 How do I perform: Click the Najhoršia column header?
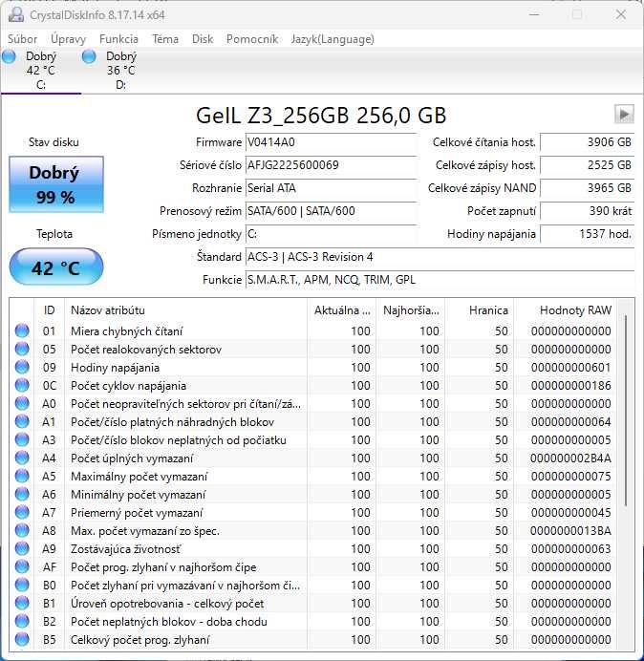tap(411, 310)
